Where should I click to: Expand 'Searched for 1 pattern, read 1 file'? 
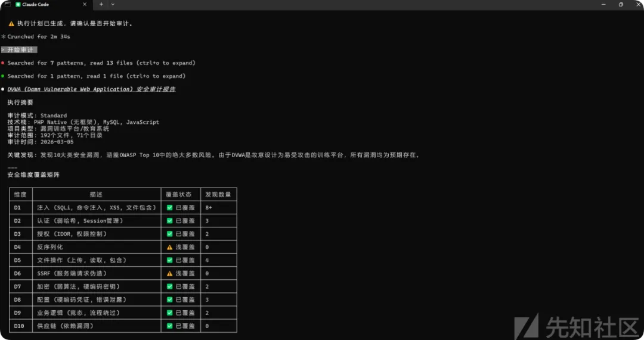click(x=97, y=76)
